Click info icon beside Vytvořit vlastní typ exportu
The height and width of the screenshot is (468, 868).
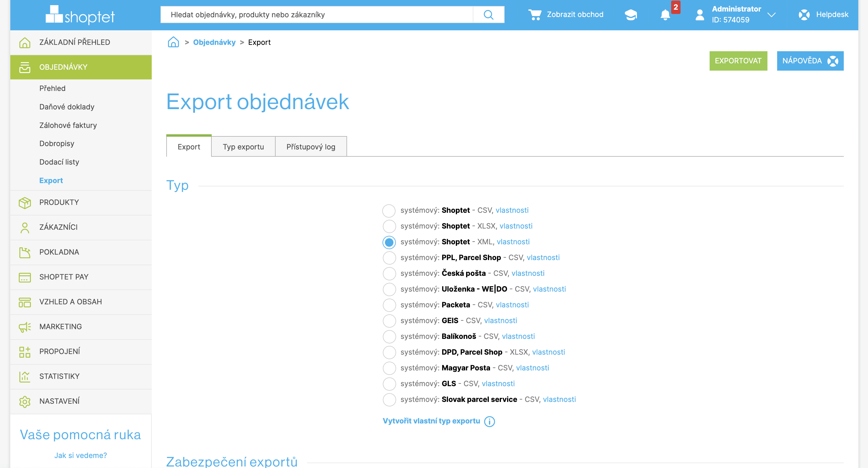489,421
